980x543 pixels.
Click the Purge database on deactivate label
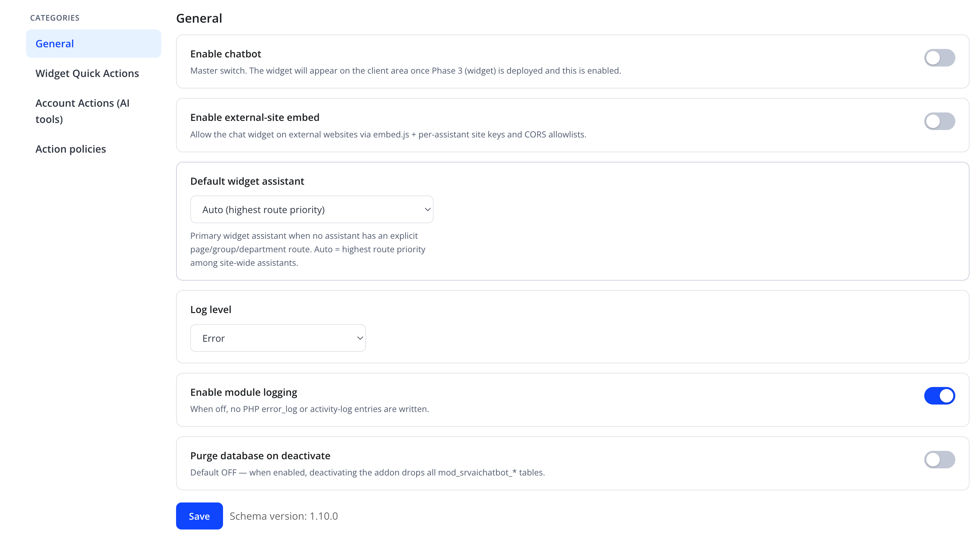tap(260, 456)
